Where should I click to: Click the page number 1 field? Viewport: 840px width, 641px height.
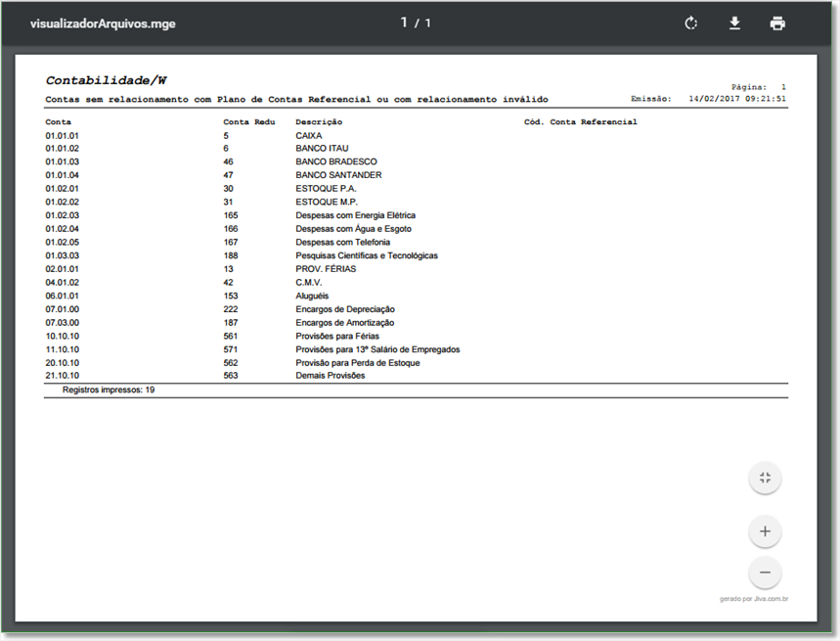point(404,23)
